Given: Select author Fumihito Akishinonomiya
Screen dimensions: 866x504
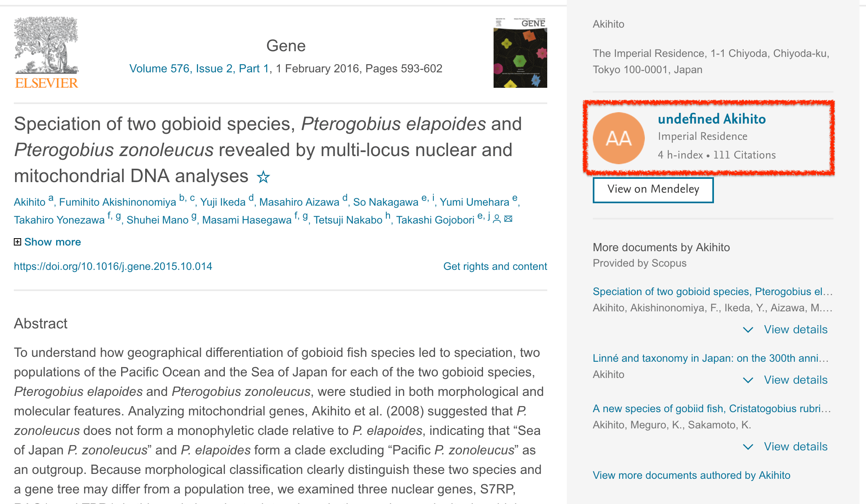Looking at the screenshot, I should 117,202.
